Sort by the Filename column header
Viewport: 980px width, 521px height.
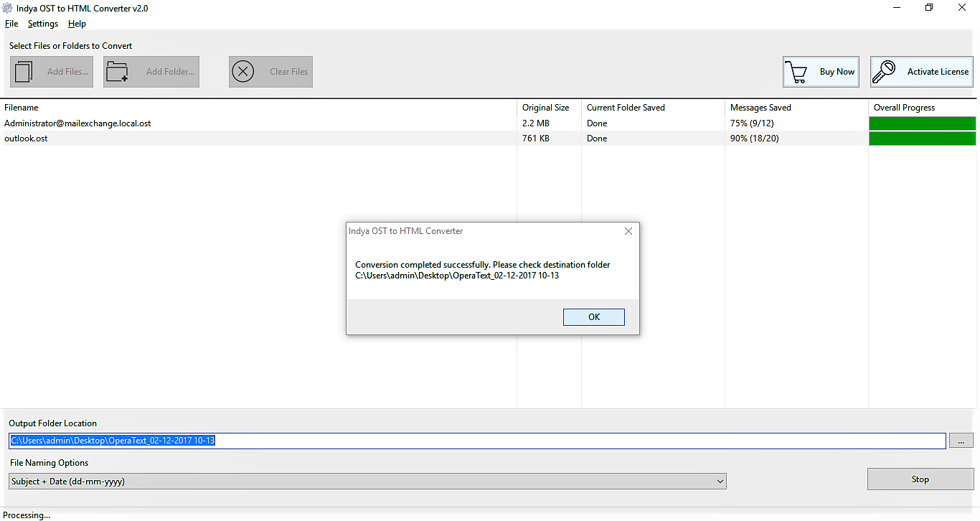tap(22, 108)
